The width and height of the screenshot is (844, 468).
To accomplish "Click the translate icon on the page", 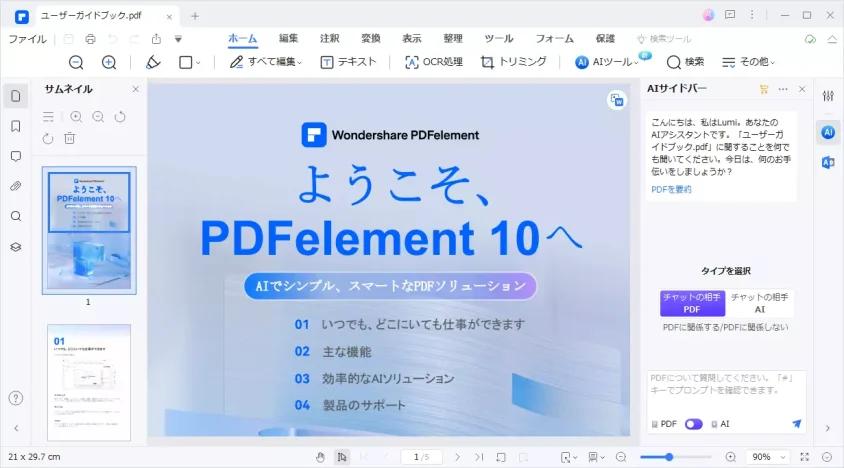I will [617, 100].
